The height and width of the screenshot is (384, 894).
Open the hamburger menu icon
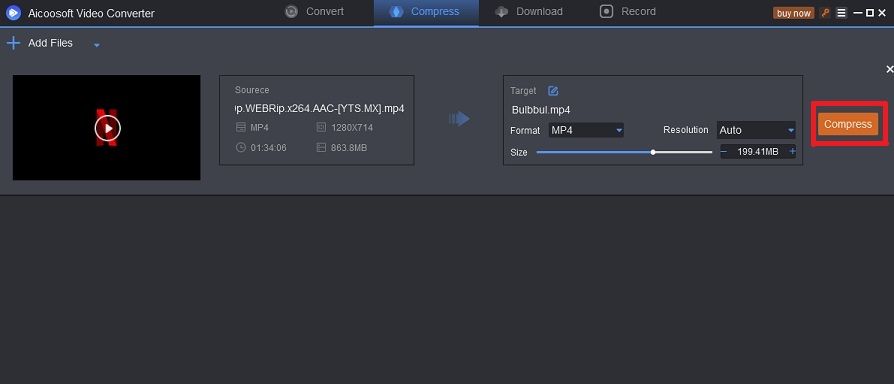(842, 13)
